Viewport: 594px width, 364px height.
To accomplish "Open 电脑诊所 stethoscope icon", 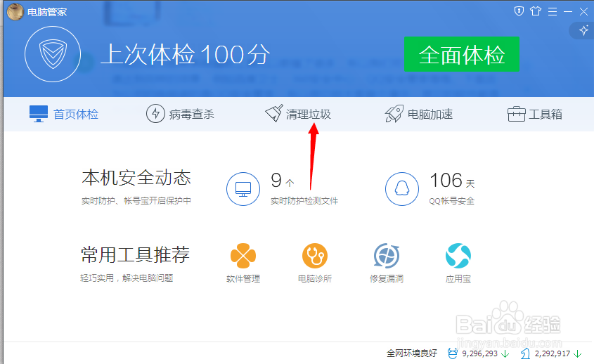I will click(x=315, y=256).
